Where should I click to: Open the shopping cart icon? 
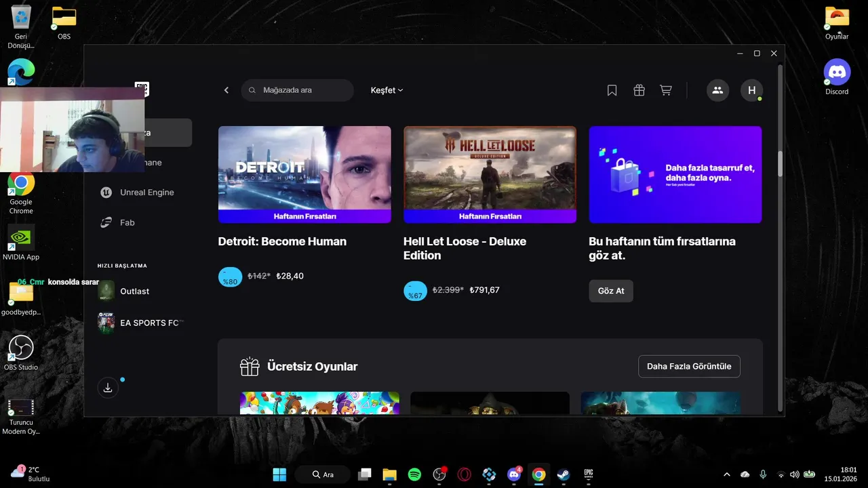[666, 90]
